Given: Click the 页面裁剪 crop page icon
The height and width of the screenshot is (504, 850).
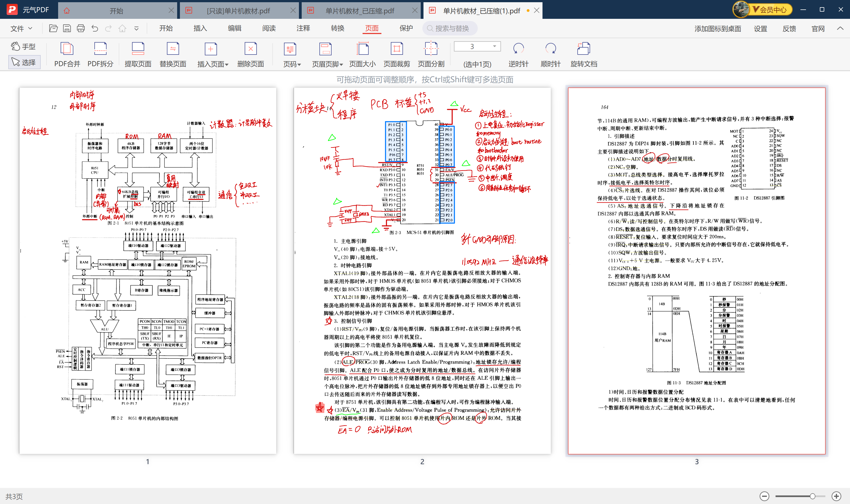Looking at the screenshot, I should (x=397, y=55).
